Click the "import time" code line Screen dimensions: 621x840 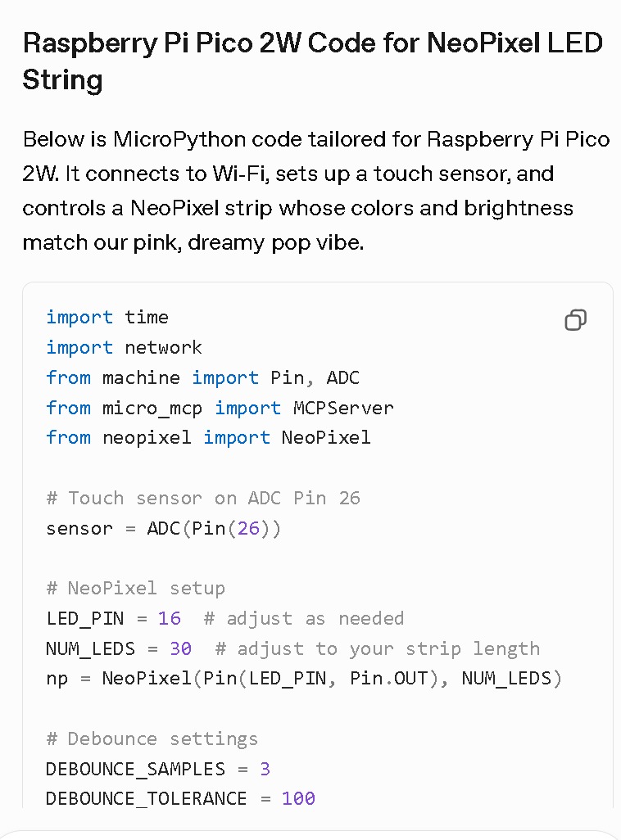(107, 318)
